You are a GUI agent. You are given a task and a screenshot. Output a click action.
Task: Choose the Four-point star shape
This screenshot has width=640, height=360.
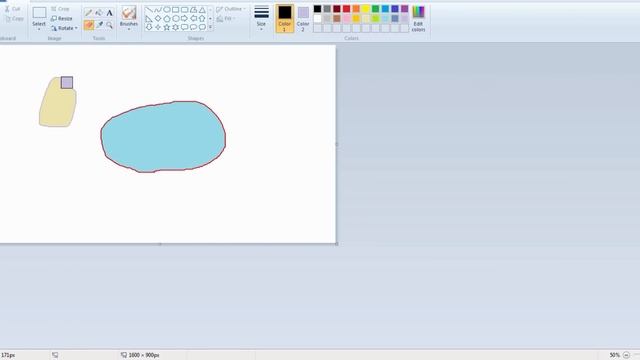click(x=158, y=27)
